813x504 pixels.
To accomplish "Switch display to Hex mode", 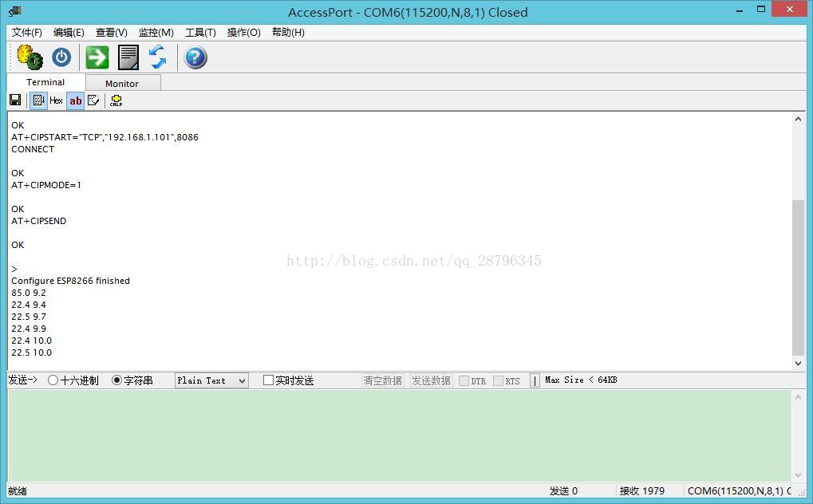I will click(56, 100).
